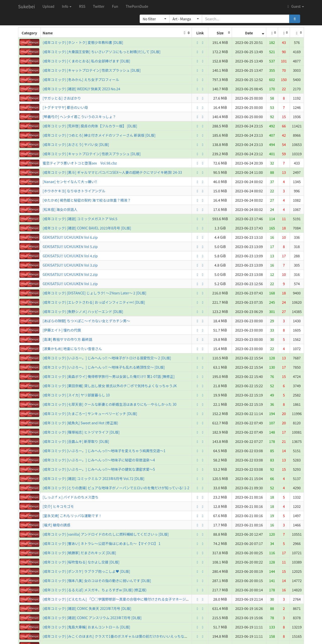This screenshot has height=644, width=322.
Task: Open magnet link for GEKISATSU!! UCHUUKEN Vol 6.zip
Action: pyautogui.click(x=203, y=237)
